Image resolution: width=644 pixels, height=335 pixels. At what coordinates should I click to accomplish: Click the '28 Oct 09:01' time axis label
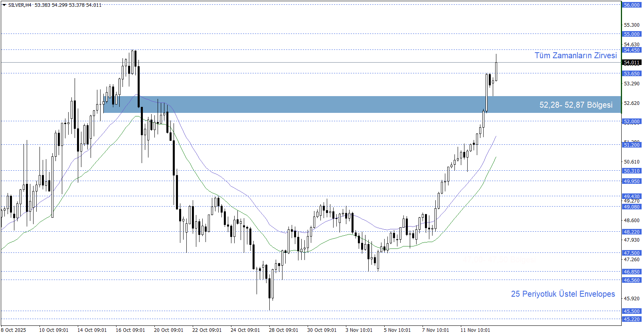click(283, 330)
